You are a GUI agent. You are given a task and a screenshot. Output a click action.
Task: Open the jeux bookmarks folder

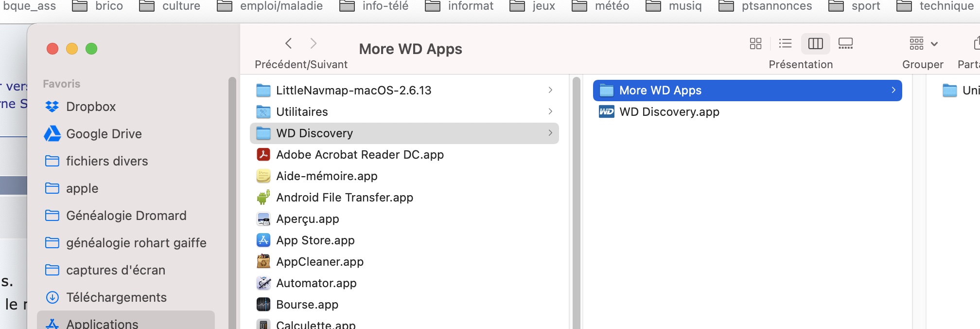[x=532, y=6]
